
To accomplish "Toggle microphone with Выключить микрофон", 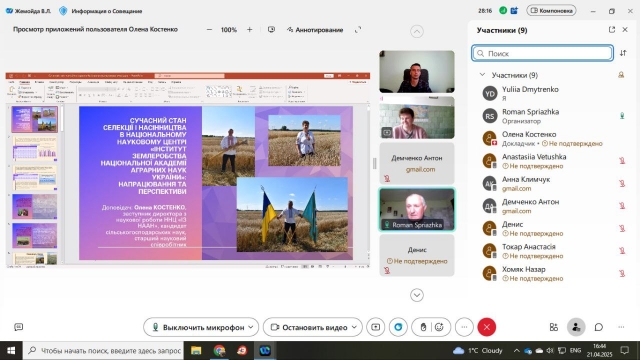I will pos(198,327).
